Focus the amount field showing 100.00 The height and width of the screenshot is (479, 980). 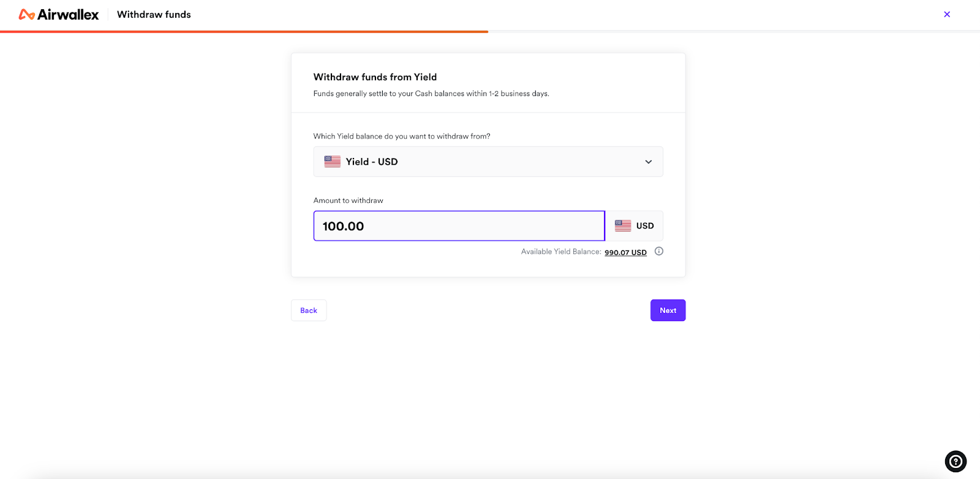[459, 226]
